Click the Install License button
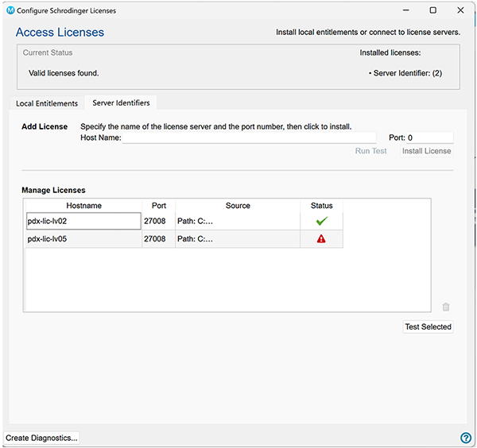Viewport: 477px width, 448px height. pos(426,151)
